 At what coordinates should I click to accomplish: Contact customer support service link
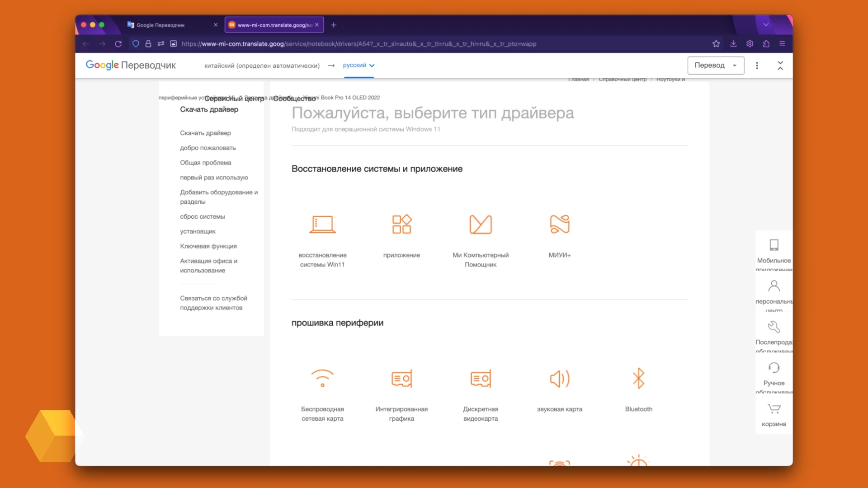pos(213,303)
